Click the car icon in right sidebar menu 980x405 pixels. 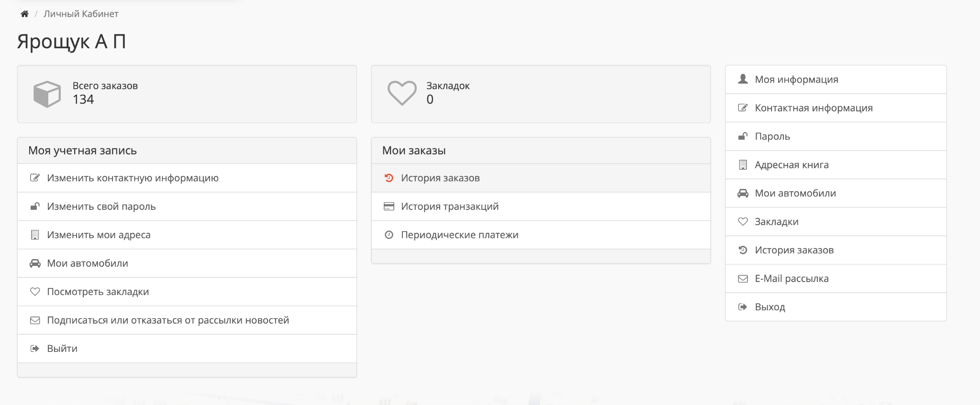coord(743,193)
